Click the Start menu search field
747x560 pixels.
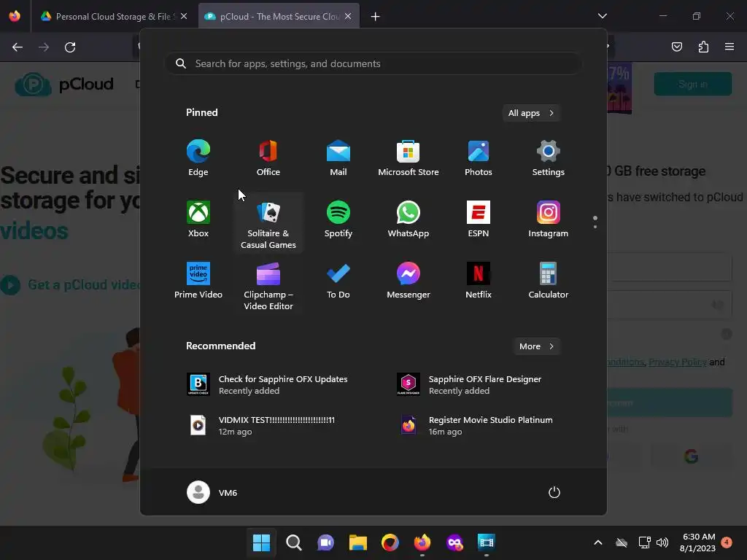click(373, 63)
